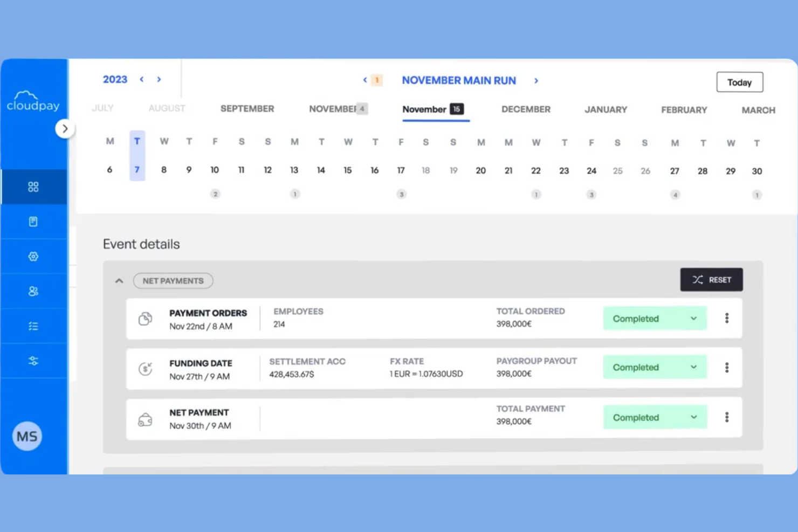Image resolution: width=798 pixels, height=532 pixels.
Task: Click the Payment Orders row icon
Action: pos(145,319)
